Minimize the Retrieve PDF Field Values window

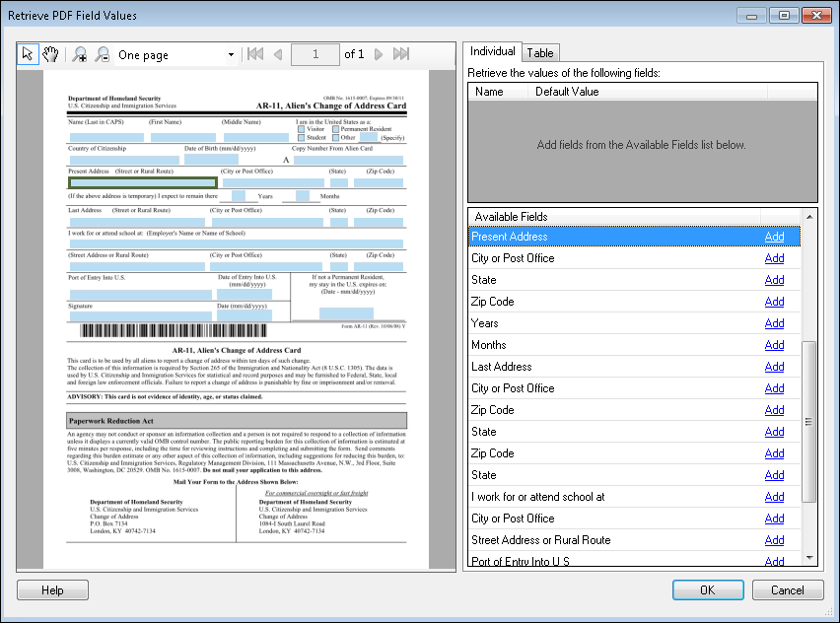click(751, 16)
